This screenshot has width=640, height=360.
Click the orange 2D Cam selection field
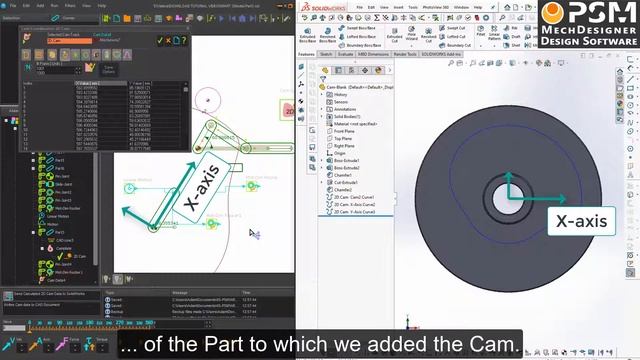click(70, 41)
